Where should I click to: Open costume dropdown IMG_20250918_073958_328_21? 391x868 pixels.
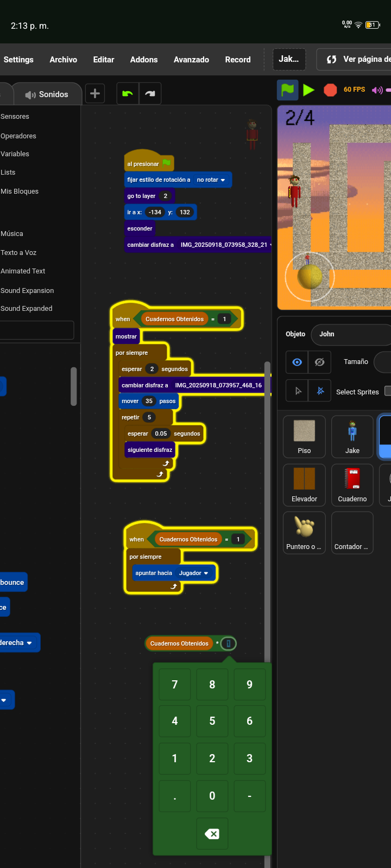point(225,245)
